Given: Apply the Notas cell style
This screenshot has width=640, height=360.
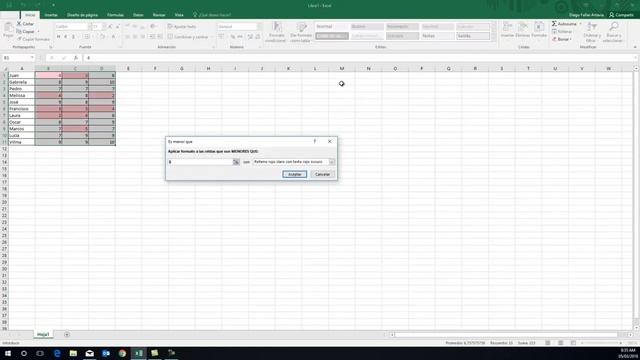Looking at the screenshot, I should click(x=437, y=36).
